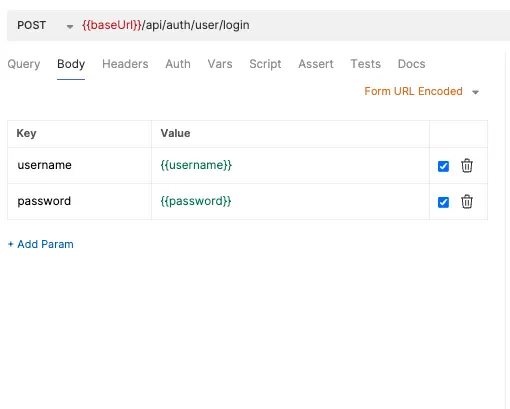Viewport: 510px width, 409px height.
Task: View the Tests tab
Action: pos(366,64)
